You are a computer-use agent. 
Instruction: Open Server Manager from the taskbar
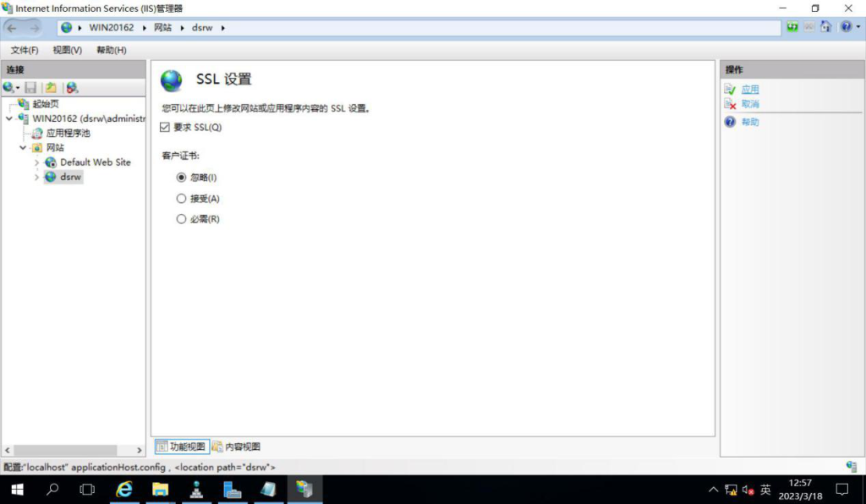coord(232,490)
